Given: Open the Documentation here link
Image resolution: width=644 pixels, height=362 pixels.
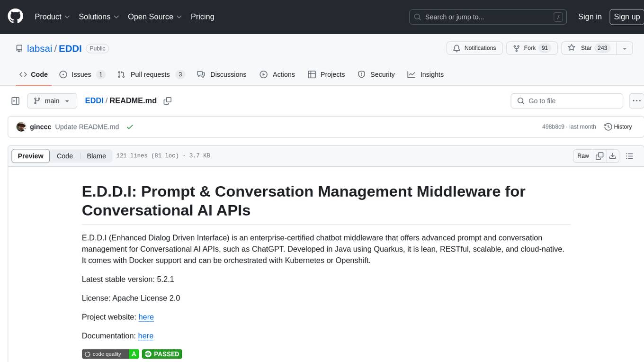Looking at the screenshot, I should pyautogui.click(x=146, y=336).
